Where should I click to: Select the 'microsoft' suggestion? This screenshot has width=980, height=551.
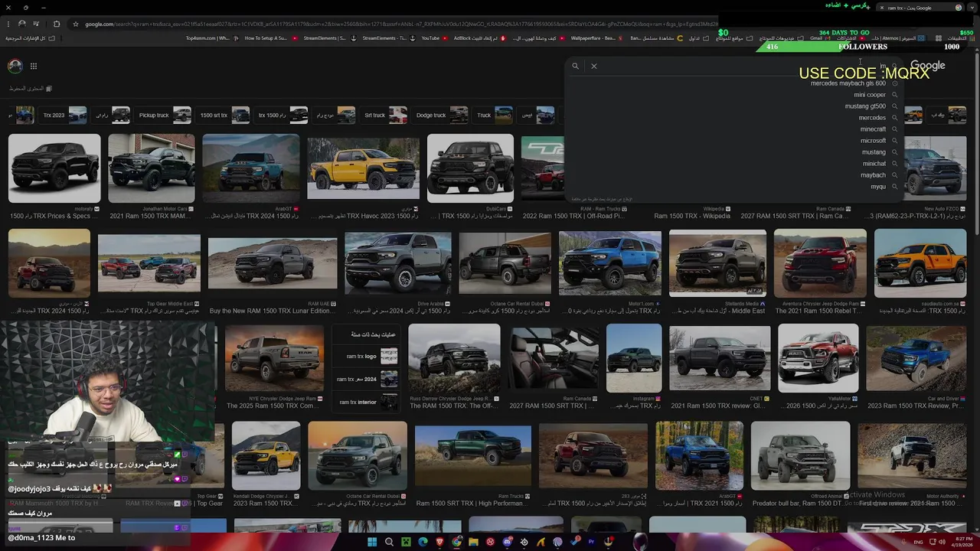(x=873, y=141)
